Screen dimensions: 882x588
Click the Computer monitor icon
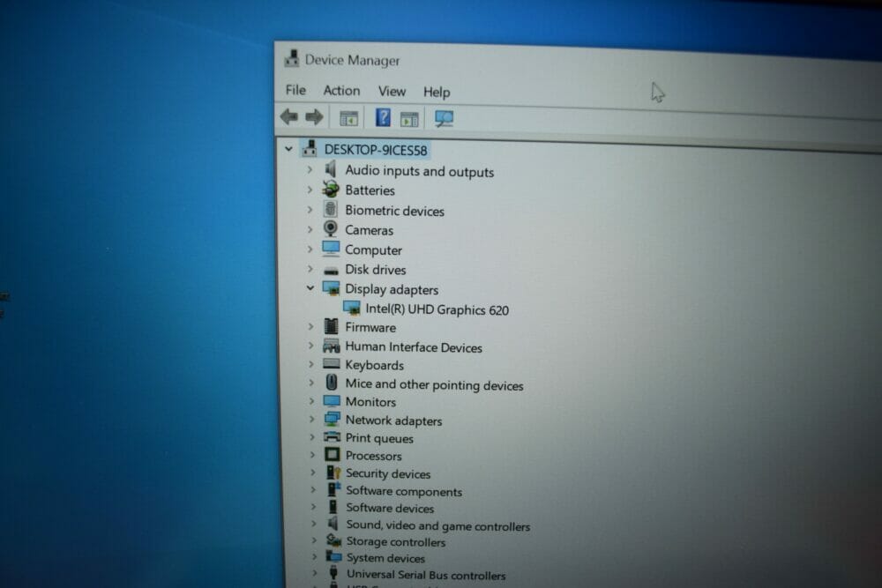331,249
